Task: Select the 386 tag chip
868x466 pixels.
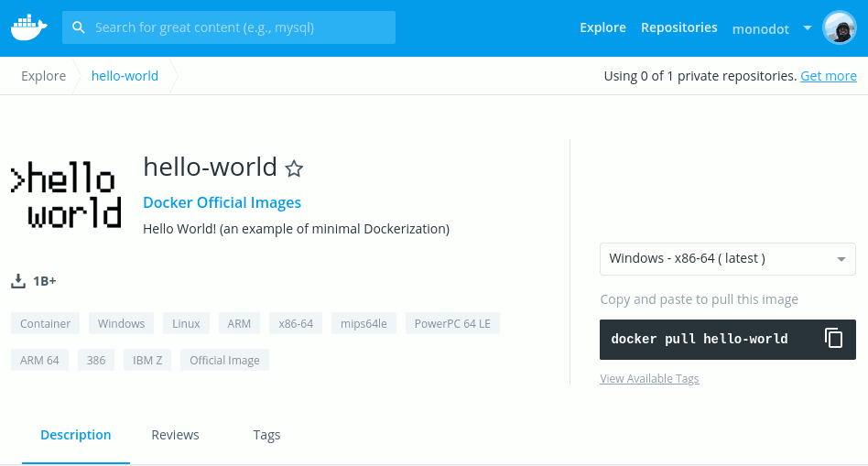Action: coord(96,360)
